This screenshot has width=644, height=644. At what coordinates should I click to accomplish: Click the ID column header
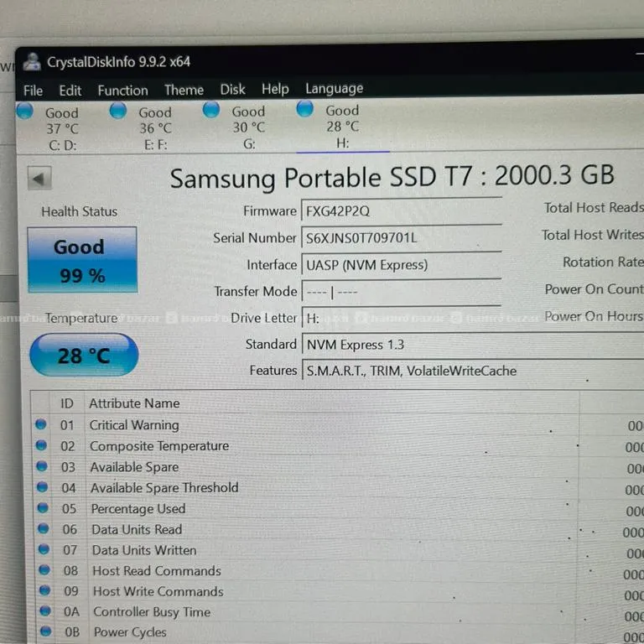[67, 403]
